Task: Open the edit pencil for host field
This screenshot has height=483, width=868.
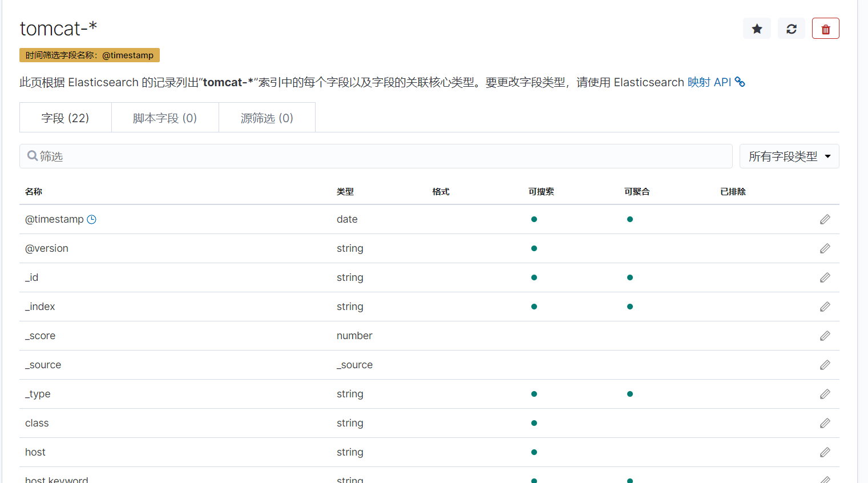Action: click(x=825, y=452)
